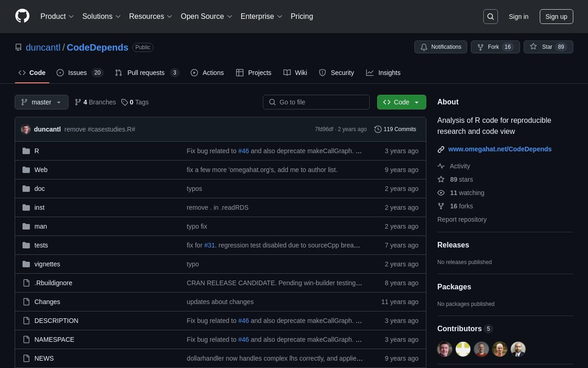Click Report repository link
This screenshot has height=368, width=588.
point(462,219)
